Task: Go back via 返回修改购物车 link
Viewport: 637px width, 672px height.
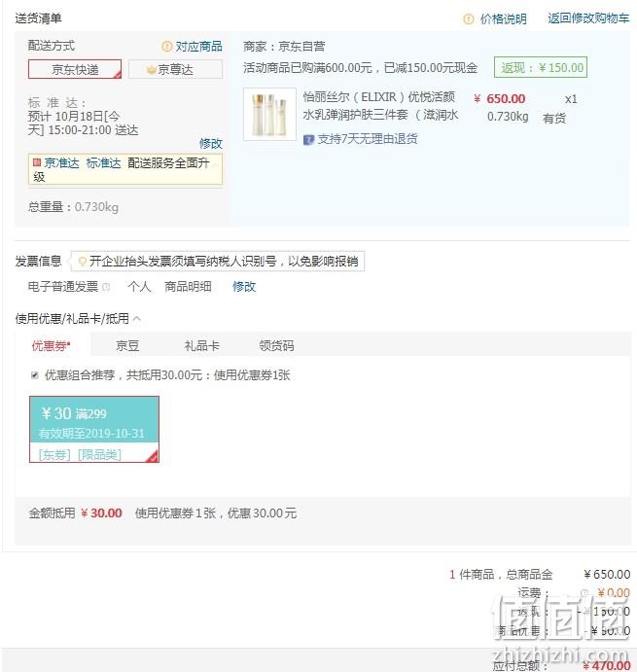Action: (588, 18)
